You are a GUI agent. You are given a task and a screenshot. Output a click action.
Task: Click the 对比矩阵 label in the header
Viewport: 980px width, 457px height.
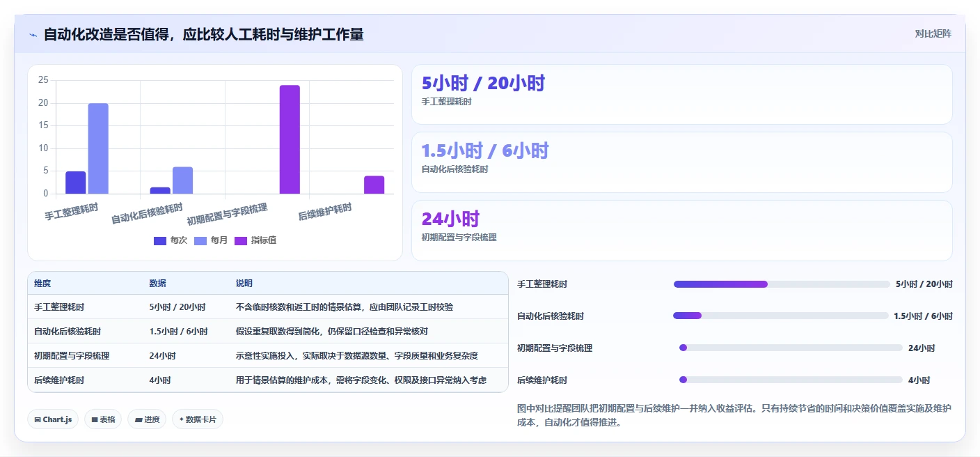pos(933,33)
